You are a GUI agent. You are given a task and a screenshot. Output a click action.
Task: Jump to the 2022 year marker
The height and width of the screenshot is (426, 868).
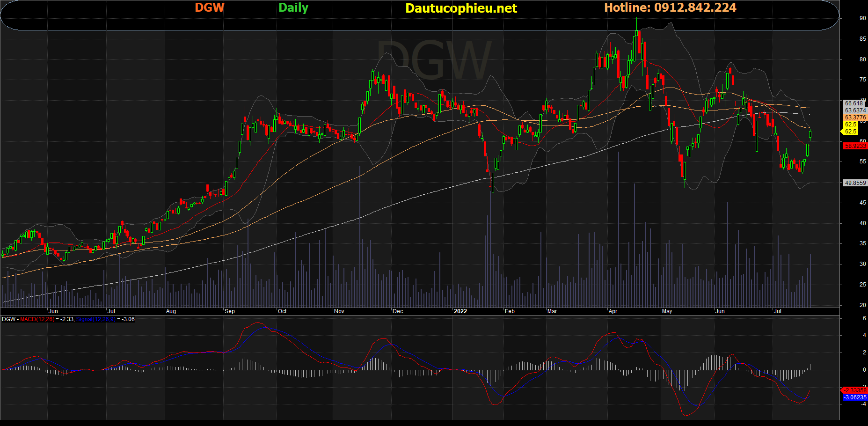pyautogui.click(x=460, y=311)
